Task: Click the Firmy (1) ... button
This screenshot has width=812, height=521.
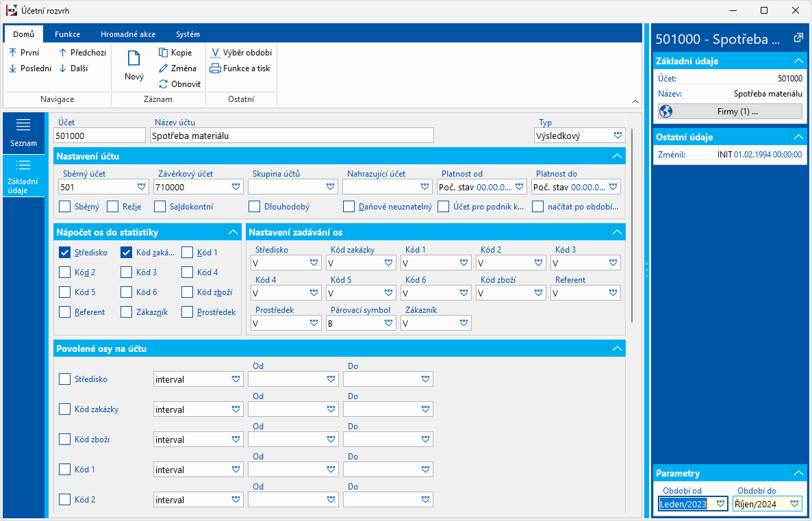Action: coord(730,112)
